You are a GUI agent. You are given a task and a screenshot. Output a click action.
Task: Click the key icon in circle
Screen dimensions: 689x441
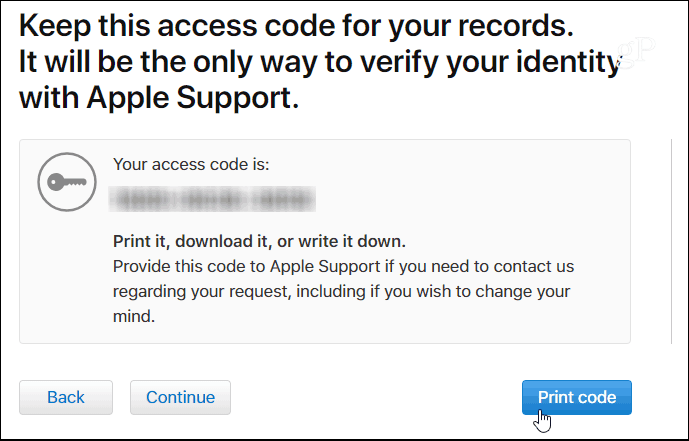67,182
